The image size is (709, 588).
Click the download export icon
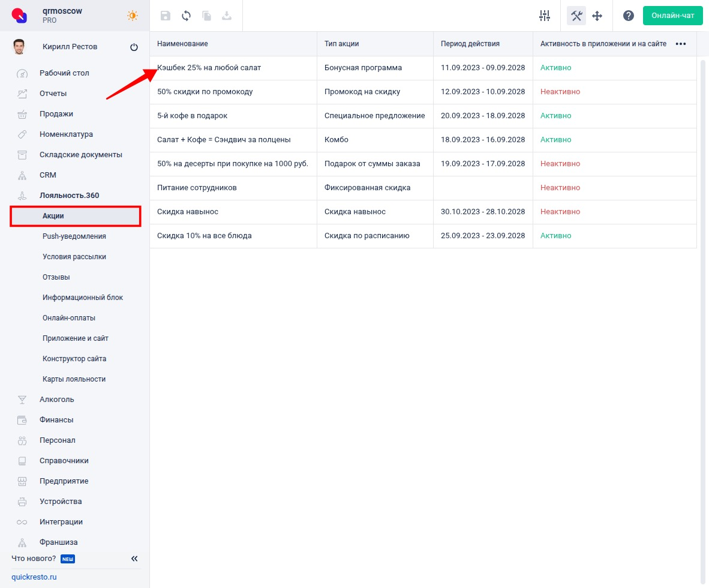(227, 16)
